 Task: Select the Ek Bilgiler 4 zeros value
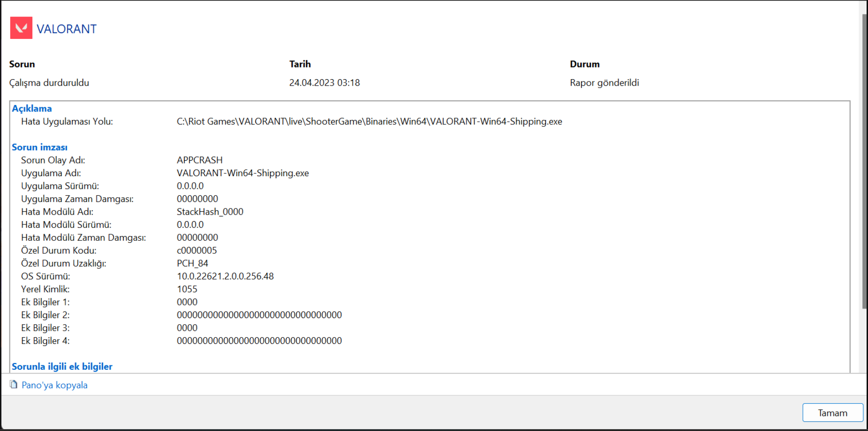pos(260,341)
